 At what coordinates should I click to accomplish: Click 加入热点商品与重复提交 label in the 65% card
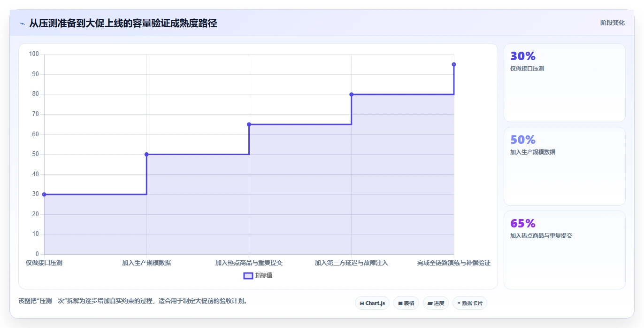tap(541, 236)
